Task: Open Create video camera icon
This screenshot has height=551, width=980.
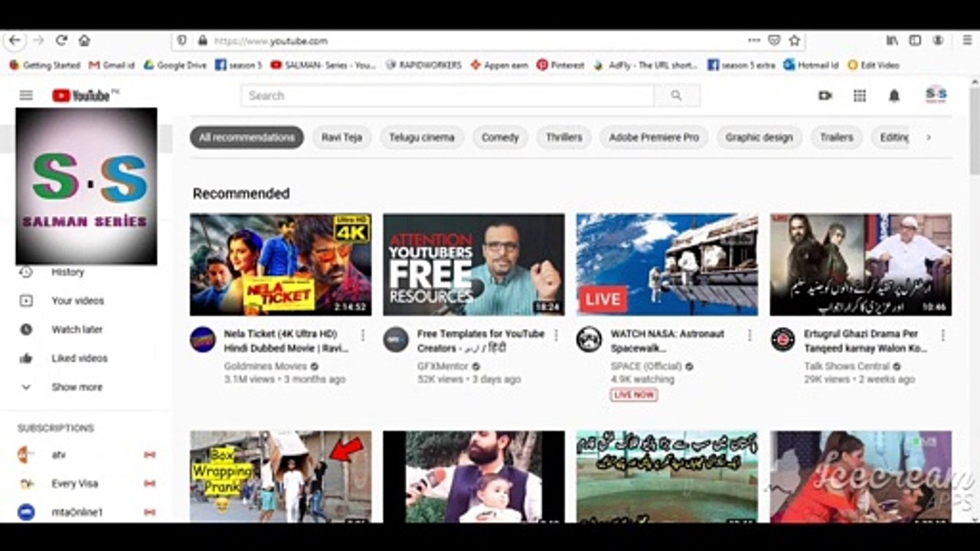Action: pos(825,96)
